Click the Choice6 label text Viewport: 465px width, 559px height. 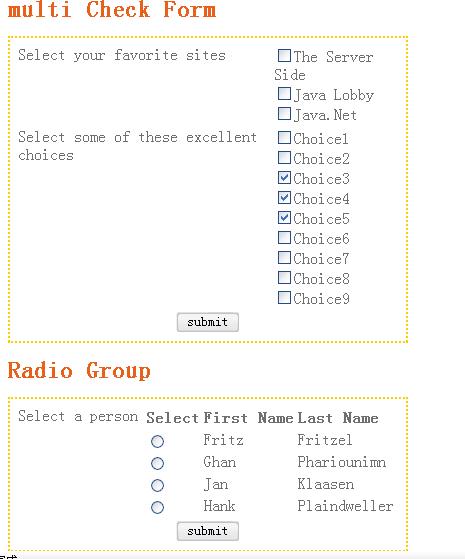[321, 239]
